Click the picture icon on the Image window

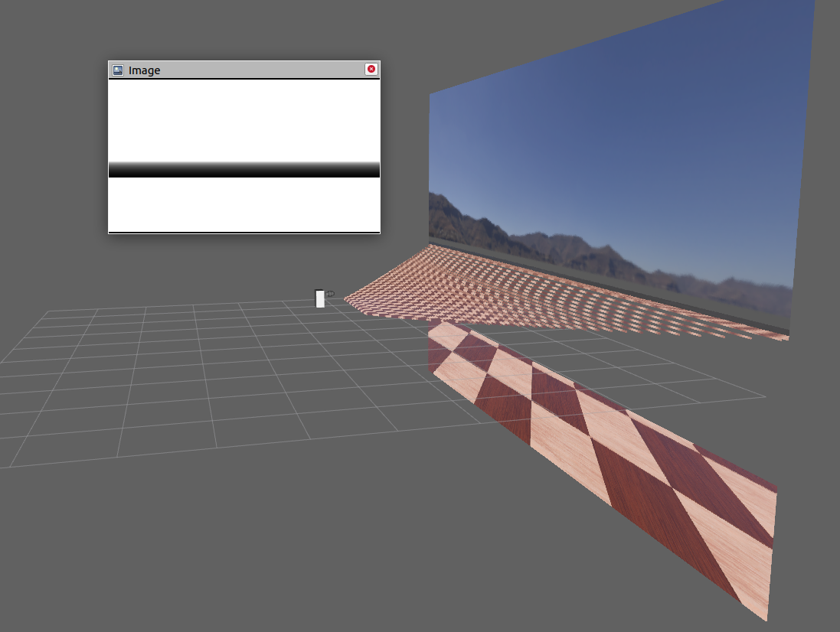click(x=117, y=70)
